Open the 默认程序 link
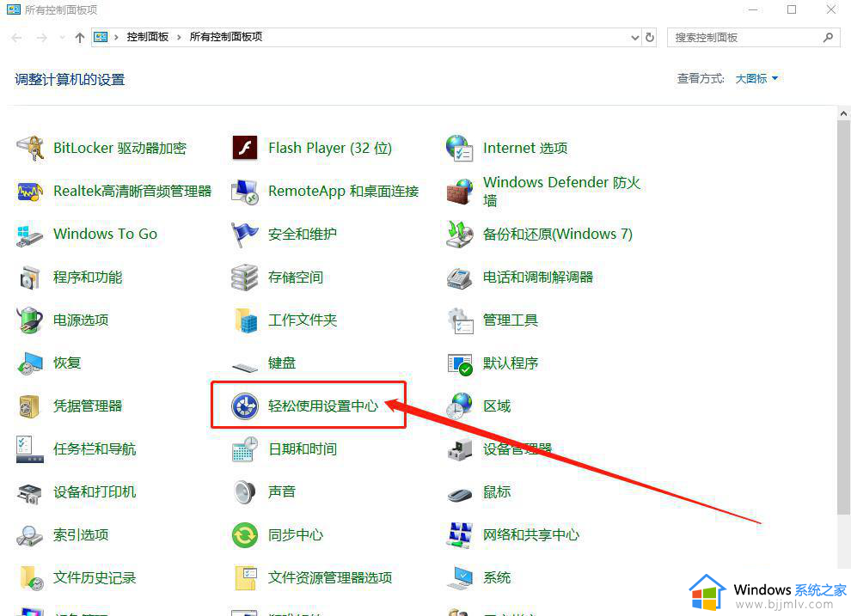Image resolution: width=851 pixels, height=616 pixels. 510,363
